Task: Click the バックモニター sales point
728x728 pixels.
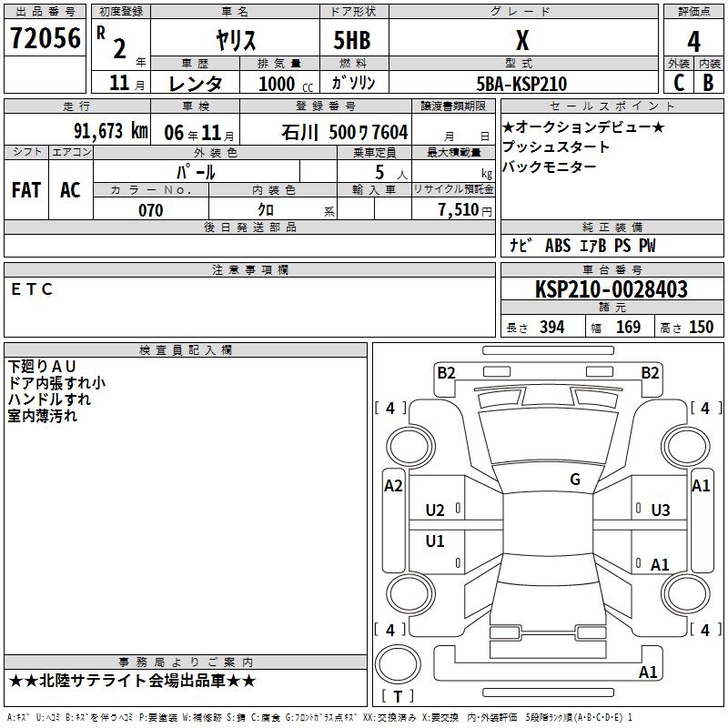Action: (550, 167)
